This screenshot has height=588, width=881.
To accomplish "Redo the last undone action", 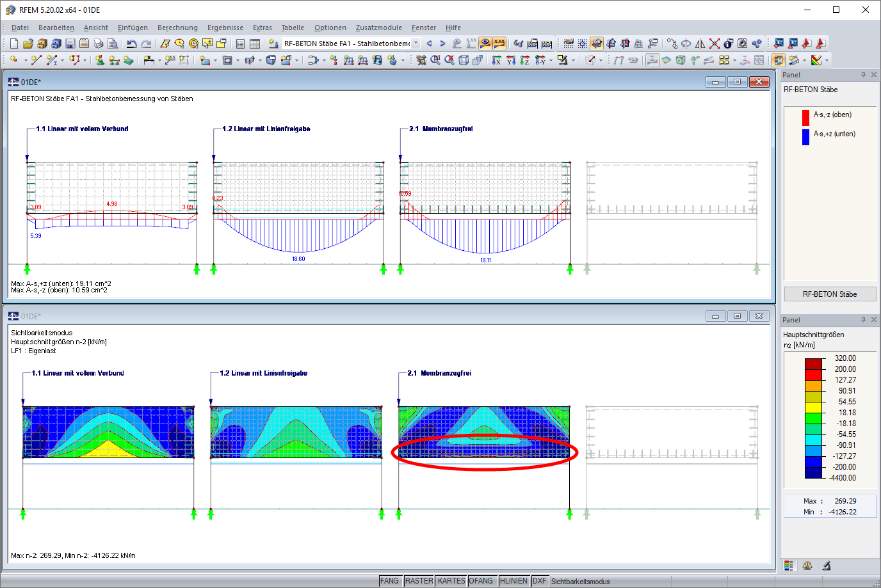I will 146,44.
